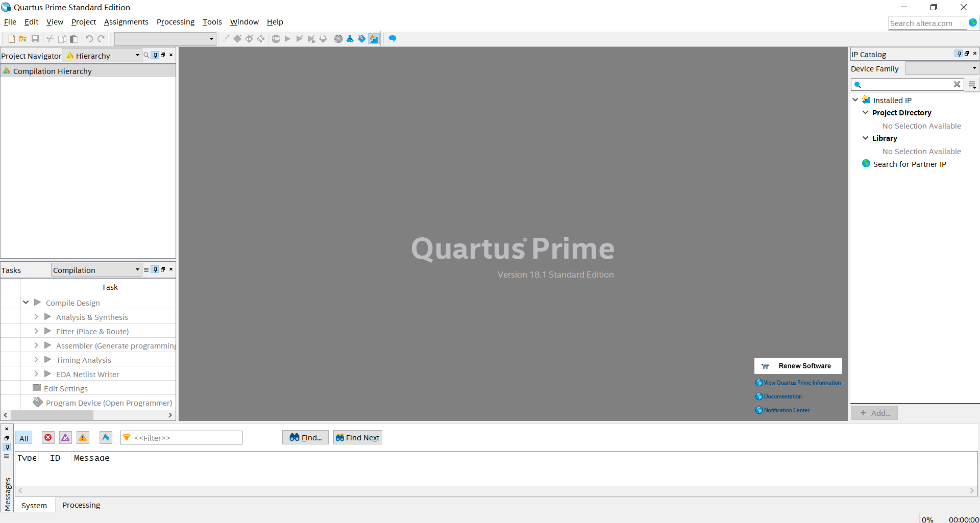Viewport: 980px width, 523px height.
Task: Click the blue speech bubble icon
Action: tap(393, 39)
